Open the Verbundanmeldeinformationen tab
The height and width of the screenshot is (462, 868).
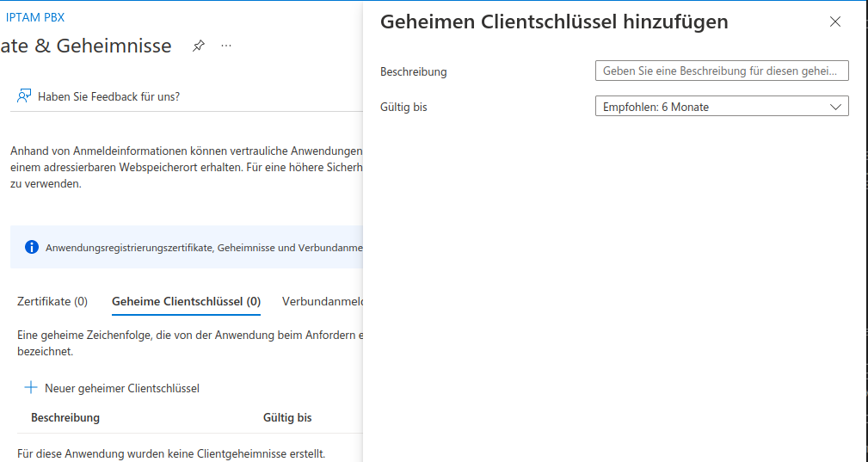click(x=323, y=301)
